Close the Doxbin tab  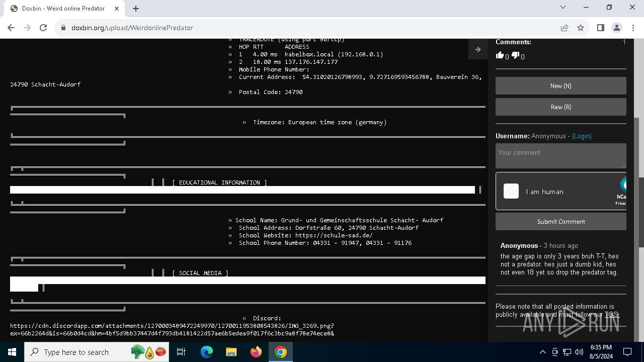point(117,9)
